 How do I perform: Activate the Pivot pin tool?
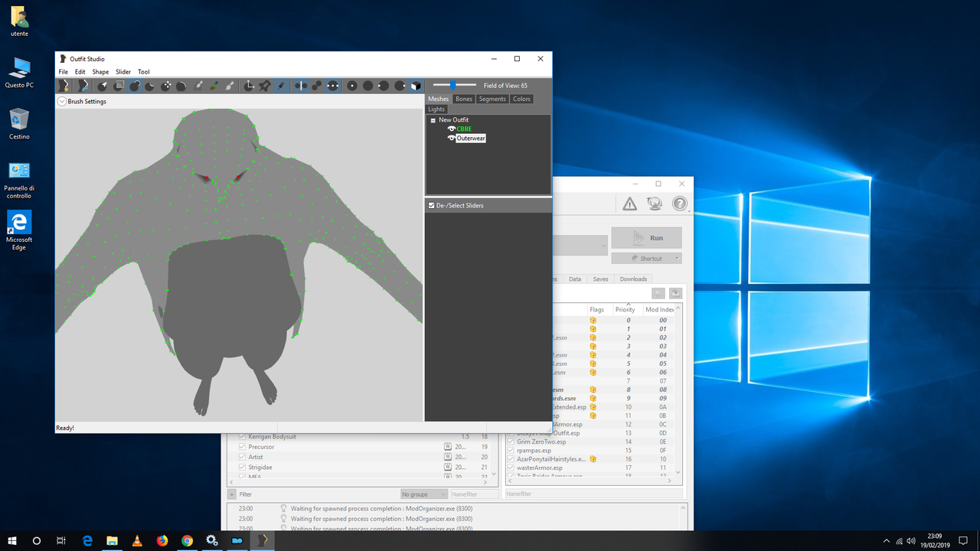click(265, 86)
